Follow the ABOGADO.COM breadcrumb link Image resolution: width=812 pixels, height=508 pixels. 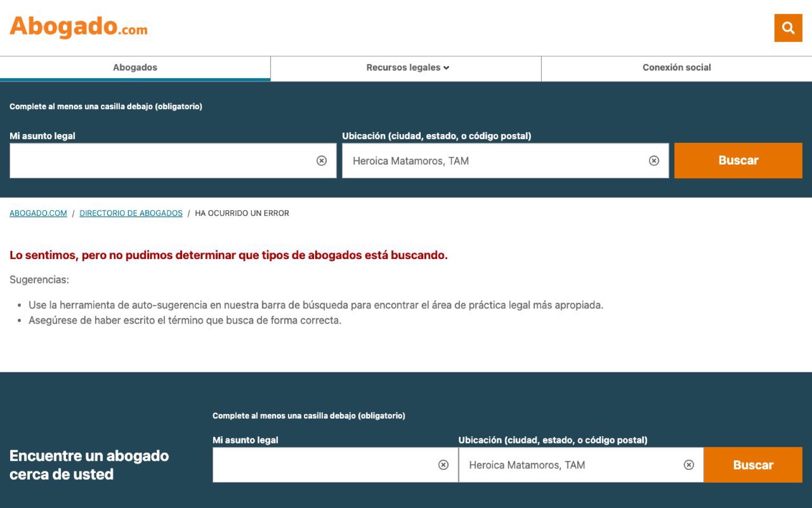click(38, 213)
